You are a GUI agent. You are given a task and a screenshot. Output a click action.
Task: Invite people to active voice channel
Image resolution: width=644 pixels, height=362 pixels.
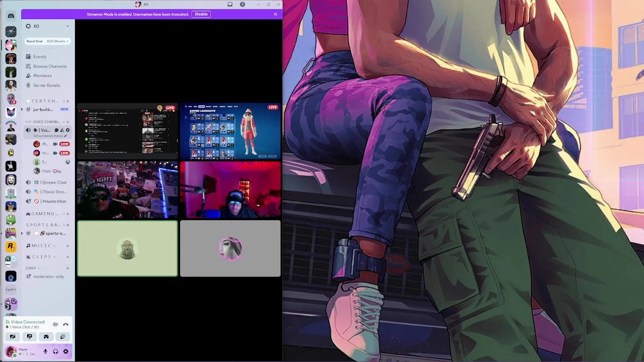point(62,130)
